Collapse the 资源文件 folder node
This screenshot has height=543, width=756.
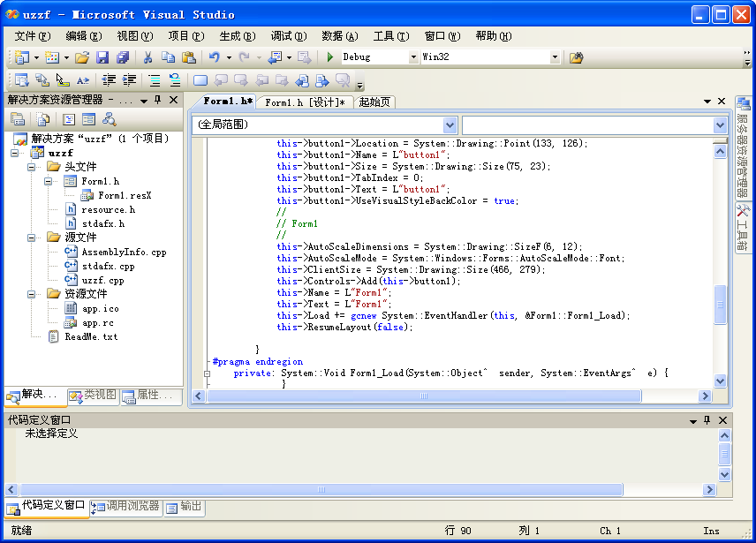pyautogui.click(x=31, y=294)
